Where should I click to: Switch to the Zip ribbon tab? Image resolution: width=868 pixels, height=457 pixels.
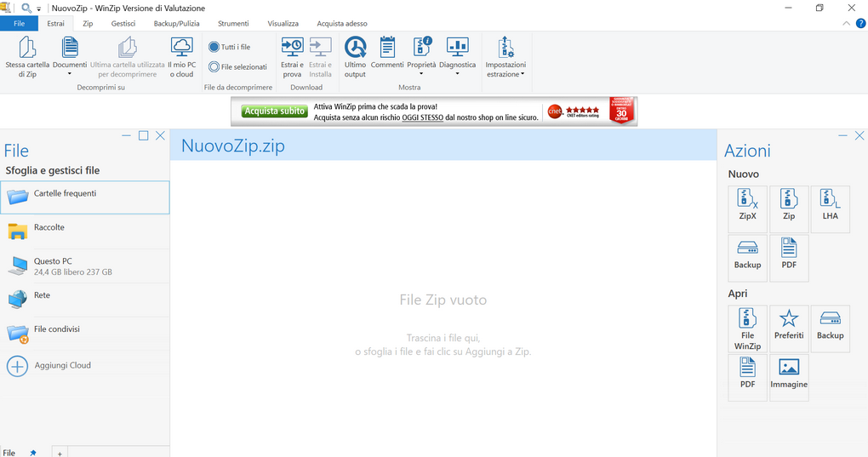88,23
